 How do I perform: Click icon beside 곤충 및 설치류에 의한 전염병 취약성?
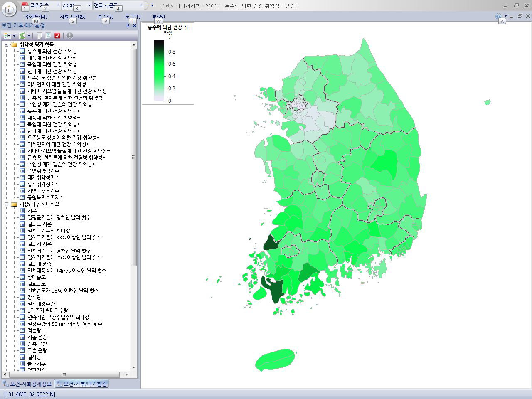click(22, 98)
